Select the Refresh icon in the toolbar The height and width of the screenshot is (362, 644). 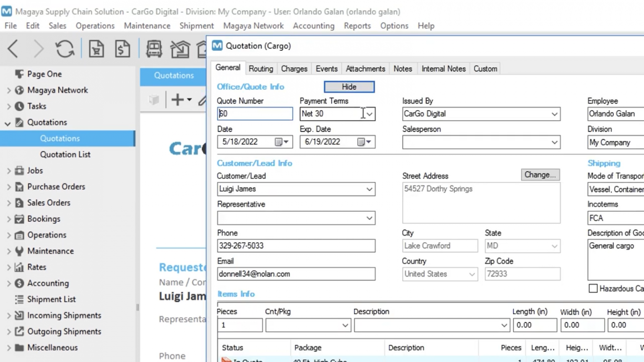[65, 49]
